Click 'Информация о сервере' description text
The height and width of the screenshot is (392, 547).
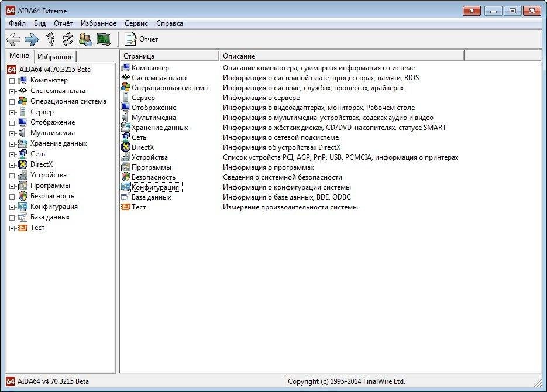[262, 98]
